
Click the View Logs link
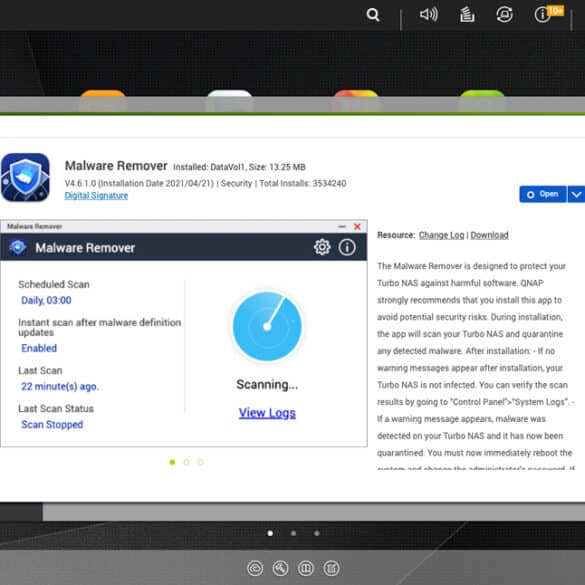[x=267, y=413]
